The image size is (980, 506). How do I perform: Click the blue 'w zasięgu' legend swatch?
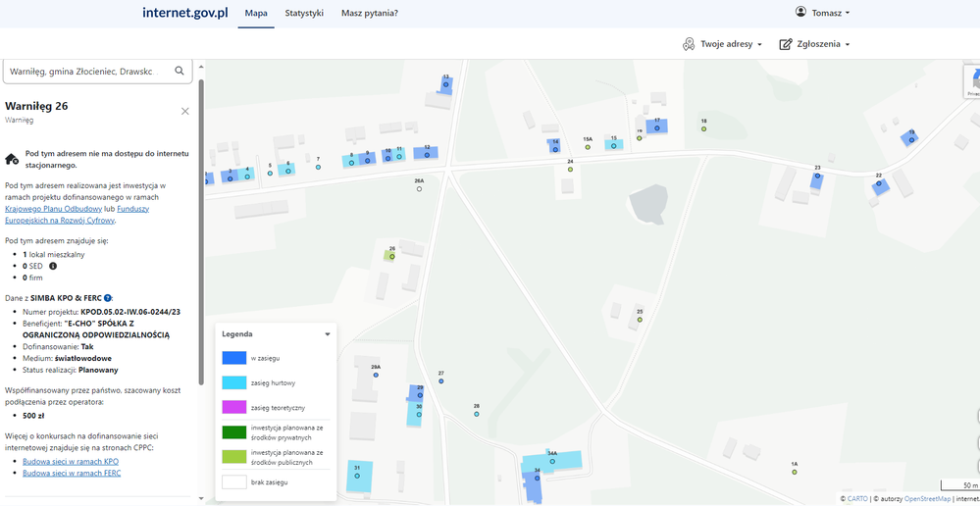(x=233, y=358)
